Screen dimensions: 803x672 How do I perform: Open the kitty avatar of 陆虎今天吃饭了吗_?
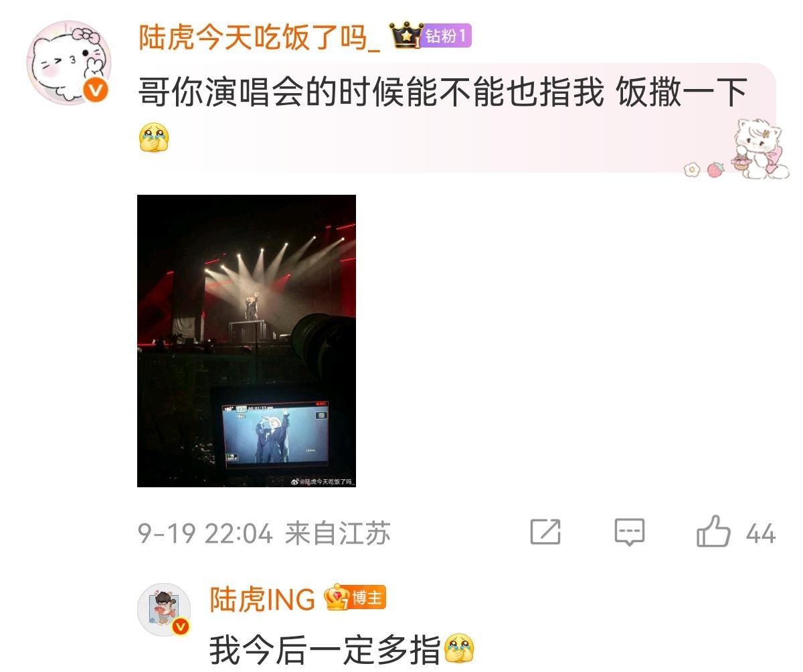click(x=68, y=62)
